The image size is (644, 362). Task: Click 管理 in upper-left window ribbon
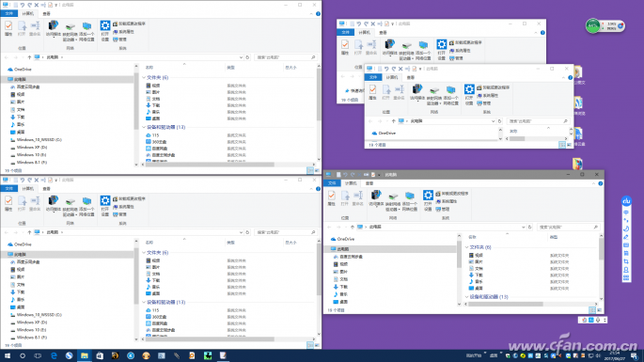pos(119,39)
